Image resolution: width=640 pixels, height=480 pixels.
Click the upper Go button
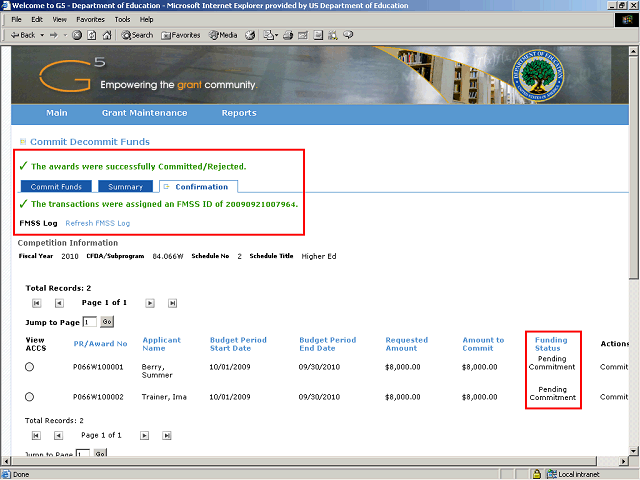point(107,322)
